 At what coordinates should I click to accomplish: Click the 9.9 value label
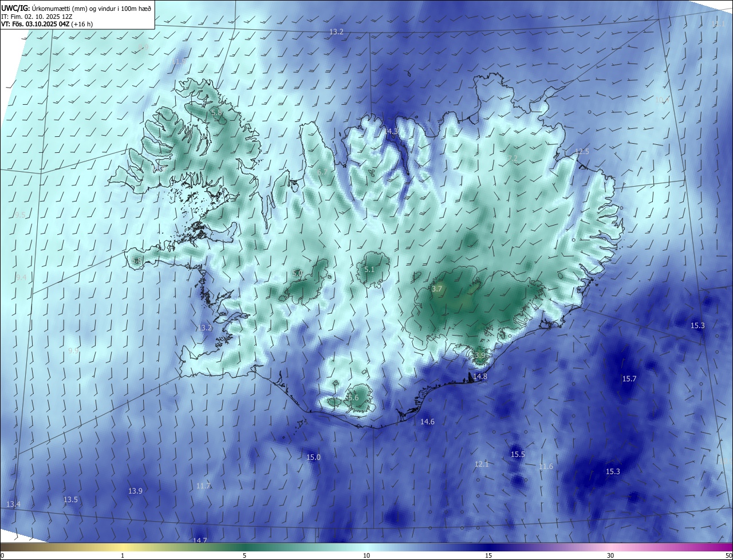click(73, 351)
